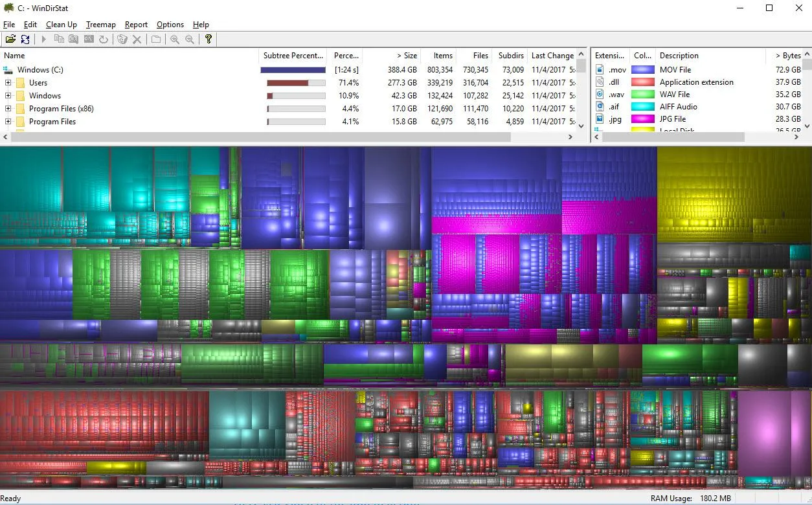Click the Delete permanently X icon
812x505 pixels.
[x=137, y=39]
